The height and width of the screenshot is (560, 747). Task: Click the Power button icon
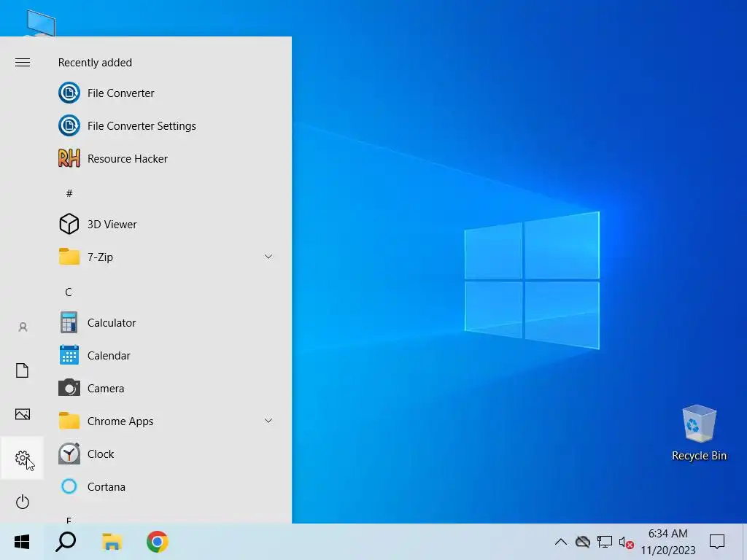[23, 502]
